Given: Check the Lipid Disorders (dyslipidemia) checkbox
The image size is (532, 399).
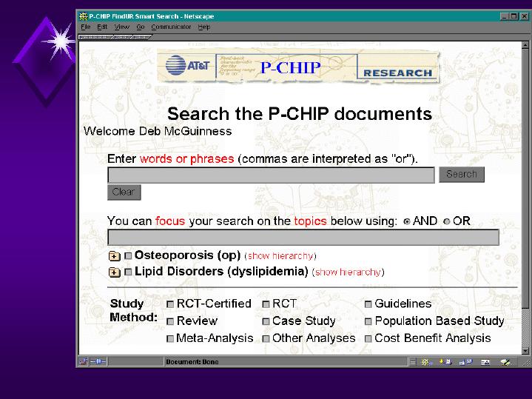Looking at the screenshot, I should coord(128,272).
